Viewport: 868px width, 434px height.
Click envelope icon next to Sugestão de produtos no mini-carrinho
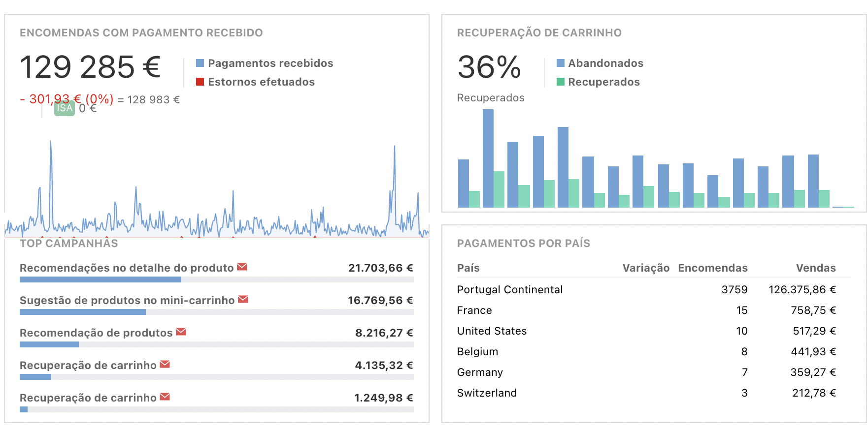243,299
